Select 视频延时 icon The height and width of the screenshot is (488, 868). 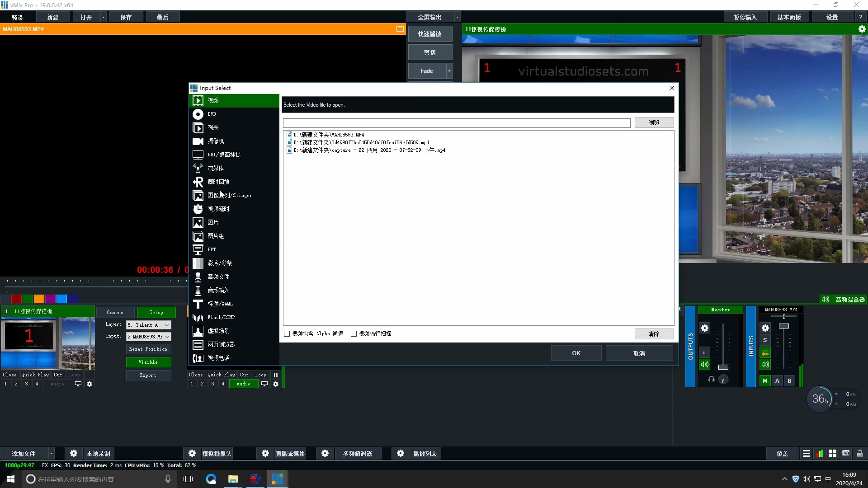point(198,209)
